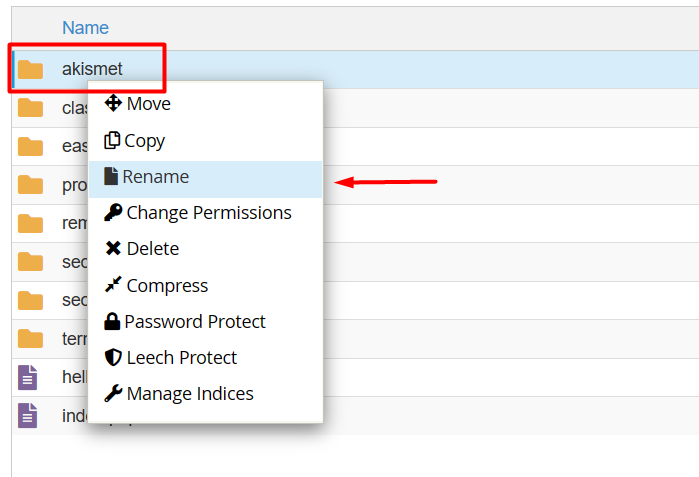Click the Leech Protect shield icon
Image resolution: width=699 pixels, height=477 pixels.
coord(113,358)
